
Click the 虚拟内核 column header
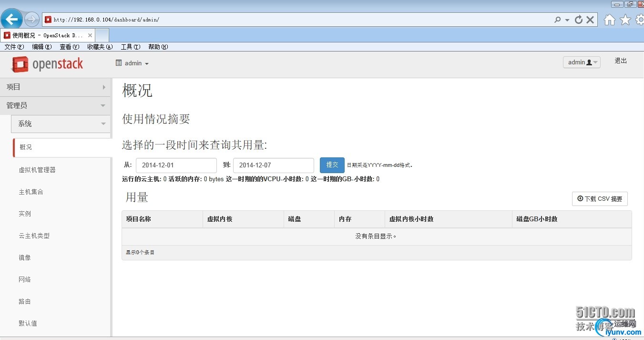click(243, 219)
